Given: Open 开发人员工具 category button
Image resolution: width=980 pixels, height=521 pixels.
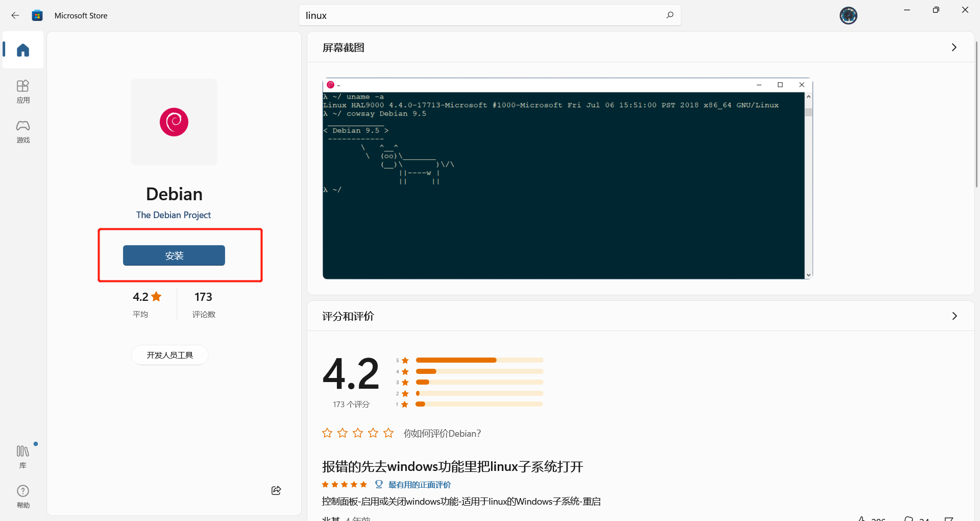Looking at the screenshot, I should 170,355.
